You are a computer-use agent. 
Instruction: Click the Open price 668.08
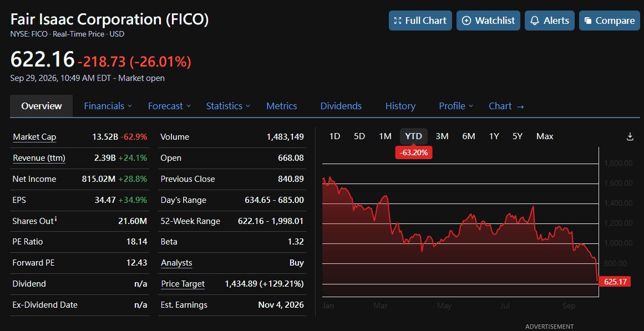point(291,158)
